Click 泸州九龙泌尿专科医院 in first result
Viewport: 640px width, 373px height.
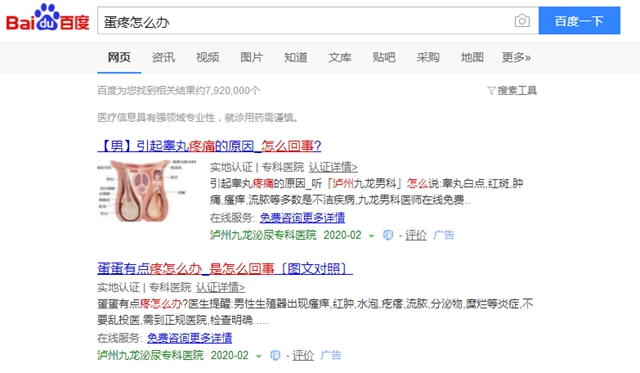pos(263,235)
